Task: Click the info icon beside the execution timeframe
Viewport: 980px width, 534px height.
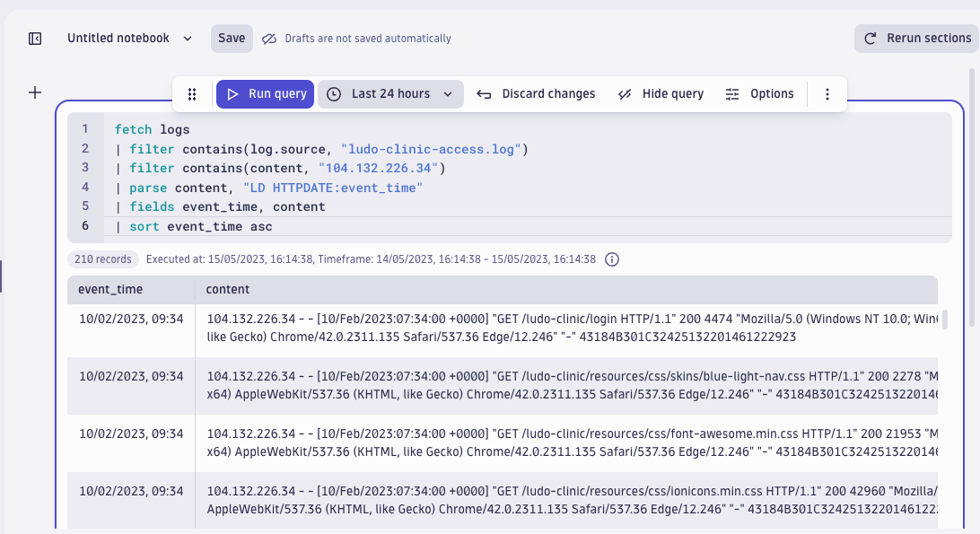Action: click(x=611, y=259)
